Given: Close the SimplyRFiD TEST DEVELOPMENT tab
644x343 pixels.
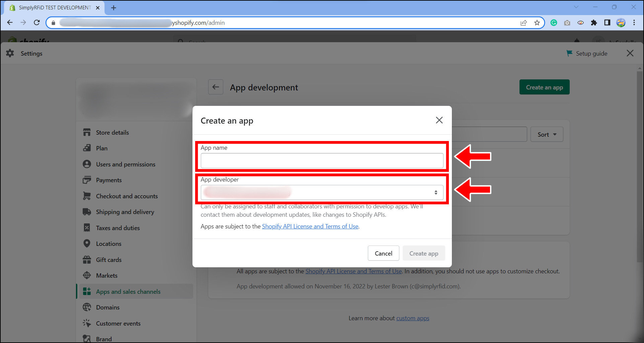Looking at the screenshot, I should [98, 7].
